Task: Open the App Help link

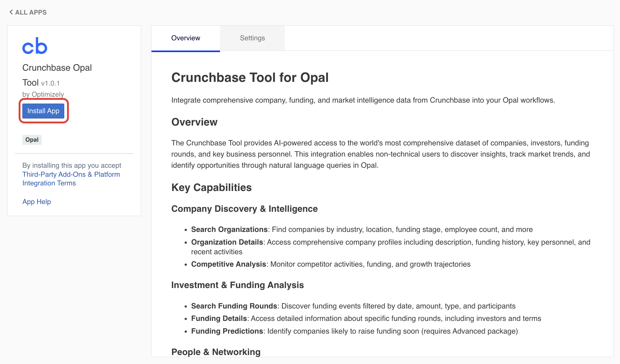Action: coord(36,202)
